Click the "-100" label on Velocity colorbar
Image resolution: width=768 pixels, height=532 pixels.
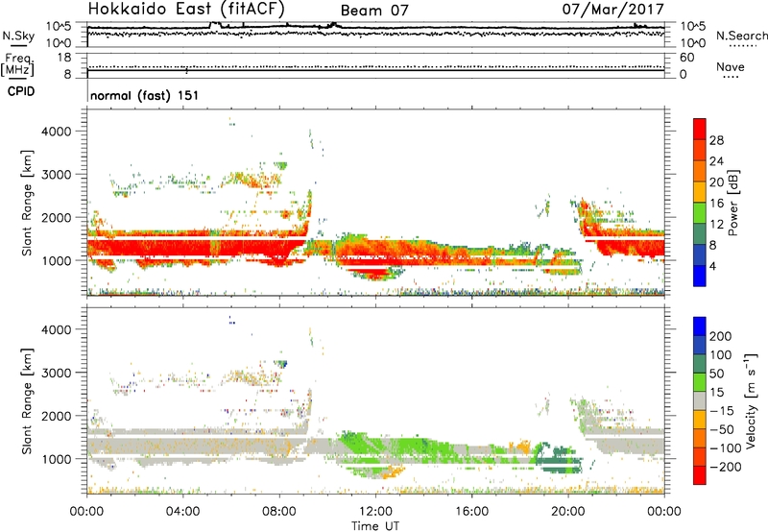(x=726, y=448)
